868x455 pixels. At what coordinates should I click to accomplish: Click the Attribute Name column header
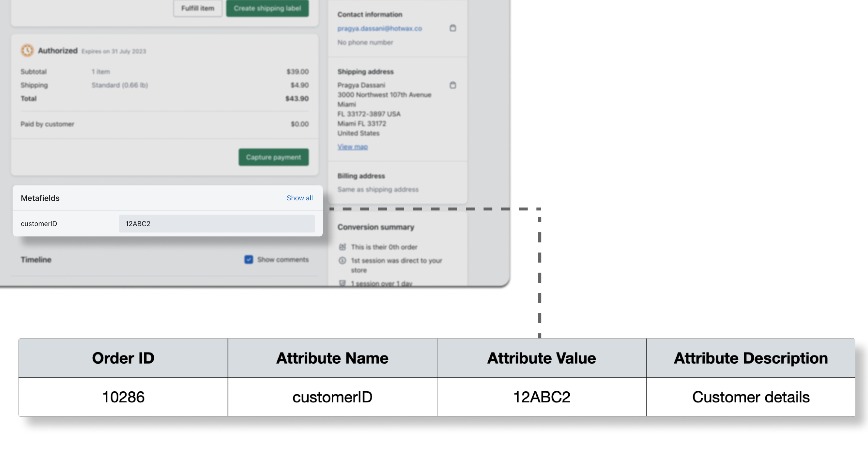click(332, 358)
